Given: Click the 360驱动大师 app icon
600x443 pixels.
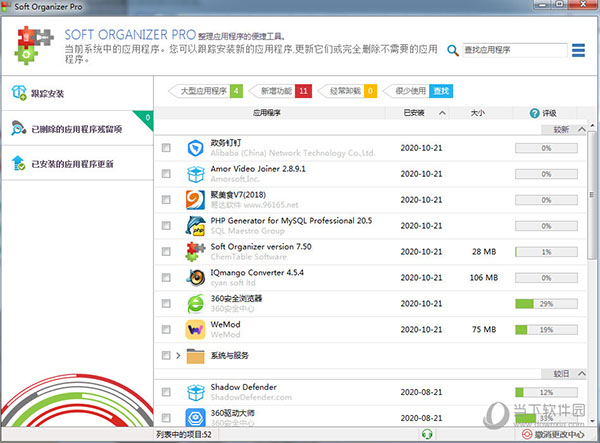Looking at the screenshot, I should click(196, 417).
